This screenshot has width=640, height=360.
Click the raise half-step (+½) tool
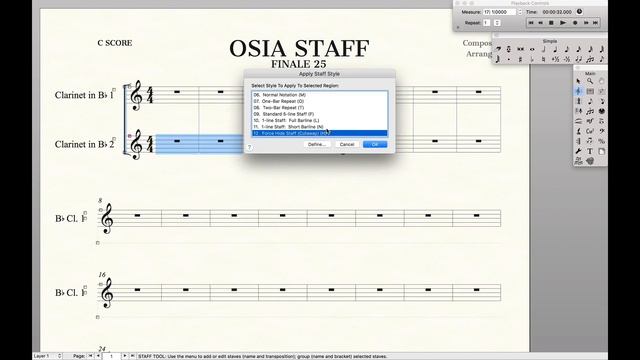[x=556, y=60]
